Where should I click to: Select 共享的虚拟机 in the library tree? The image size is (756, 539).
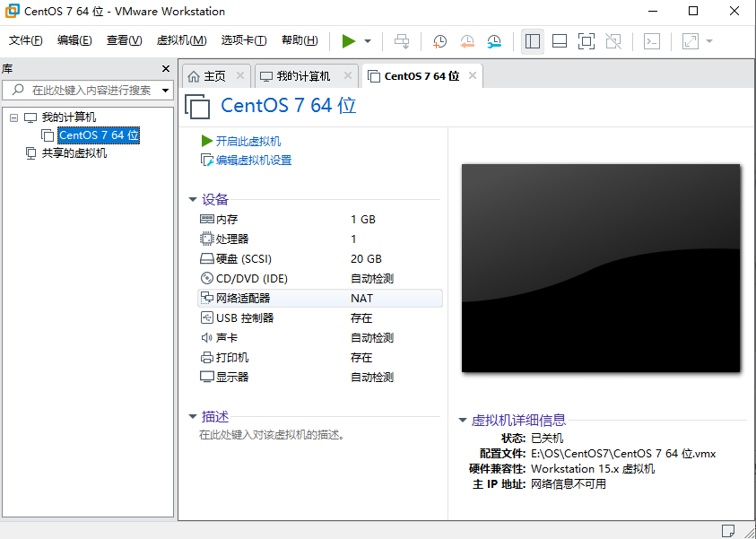[74, 153]
